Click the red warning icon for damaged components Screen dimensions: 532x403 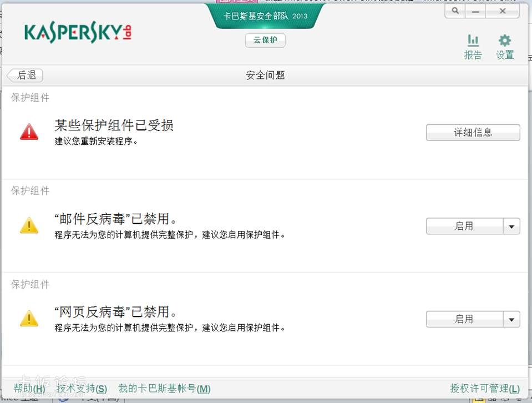point(29,132)
